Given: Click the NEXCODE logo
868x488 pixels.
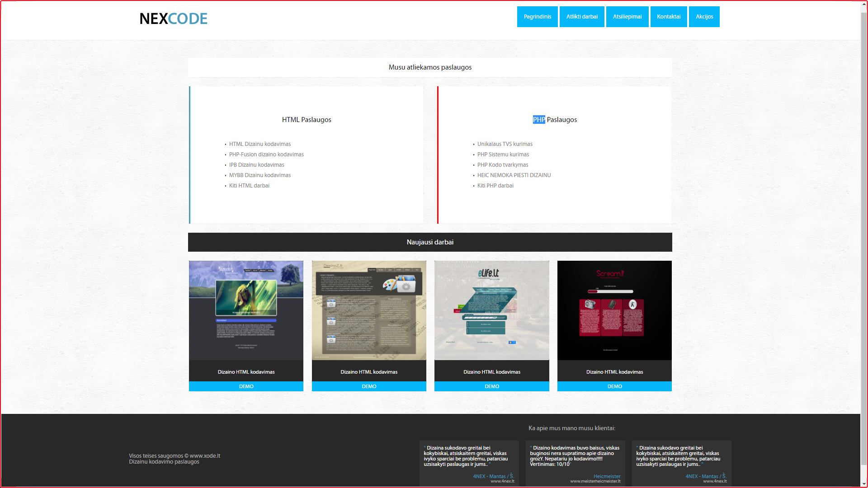Looking at the screenshot, I should tap(173, 19).
